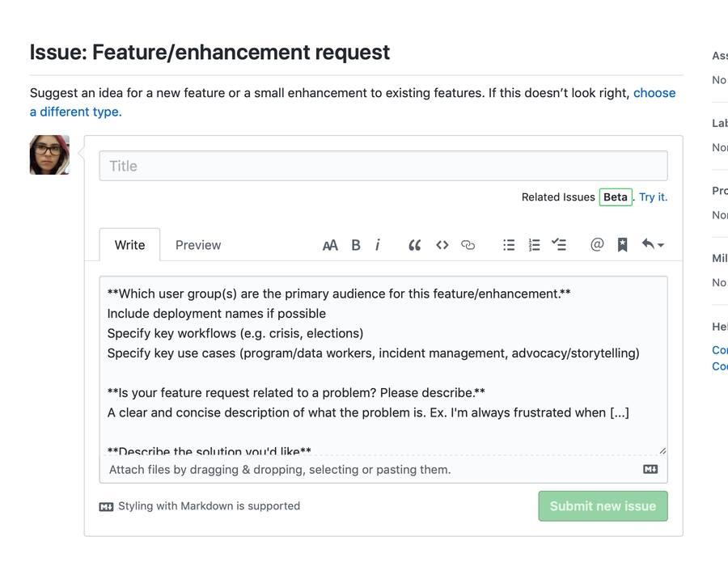Apply italic formatting

(x=378, y=244)
